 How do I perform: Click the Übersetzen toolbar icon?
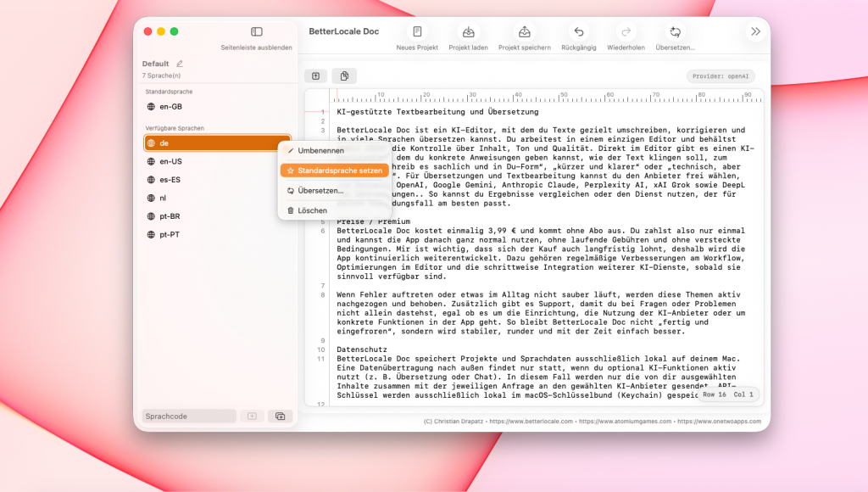pyautogui.click(x=675, y=32)
